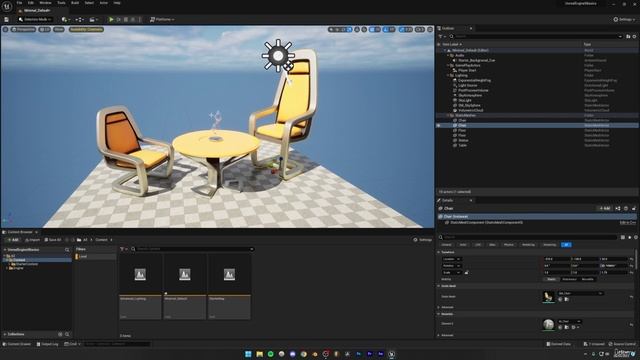The width and height of the screenshot is (640, 360).
Task: Open the Outliner filter funnel icon
Action: pyautogui.click(x=441, y=36)
